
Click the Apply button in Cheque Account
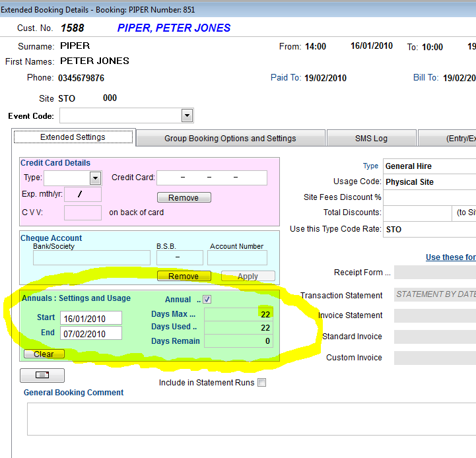(x=248, y=277)
